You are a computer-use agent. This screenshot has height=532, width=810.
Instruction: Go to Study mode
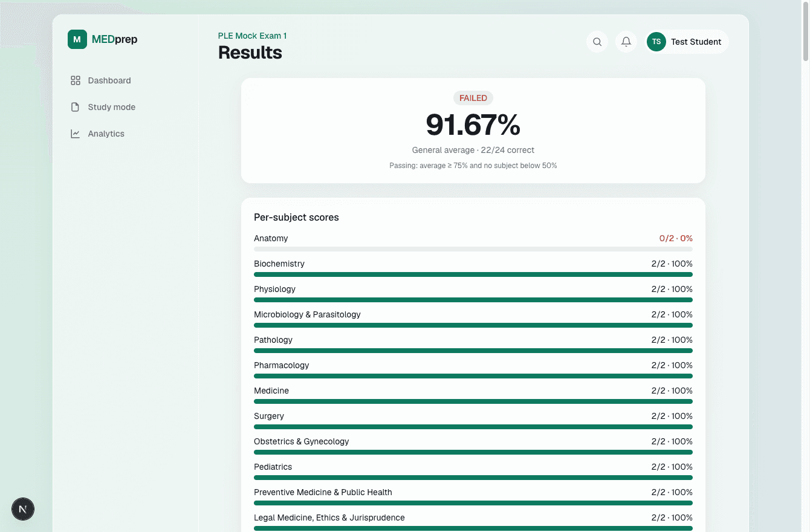tap(112, 107)
